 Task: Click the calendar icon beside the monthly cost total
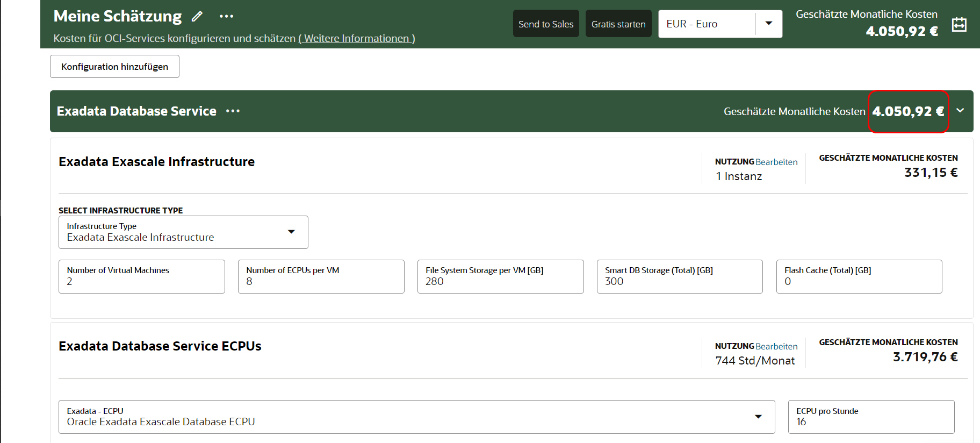point(959,25)
